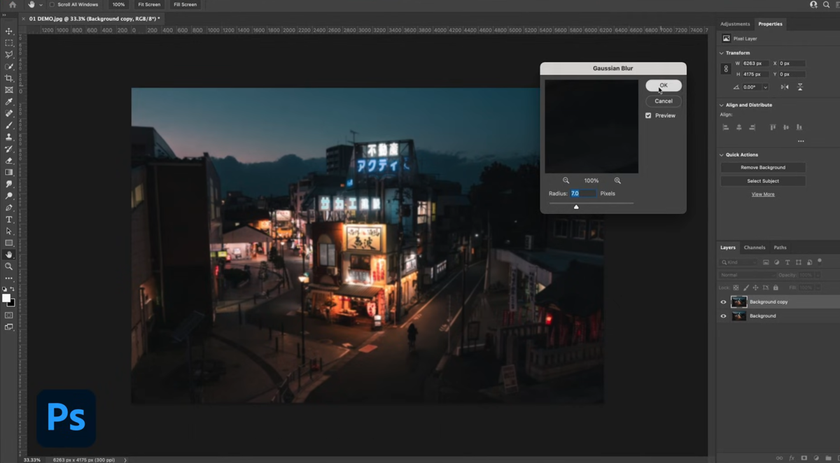Select the Quick Selection tool
Viewport: 840px width, 463px height.
coord(9,66)
